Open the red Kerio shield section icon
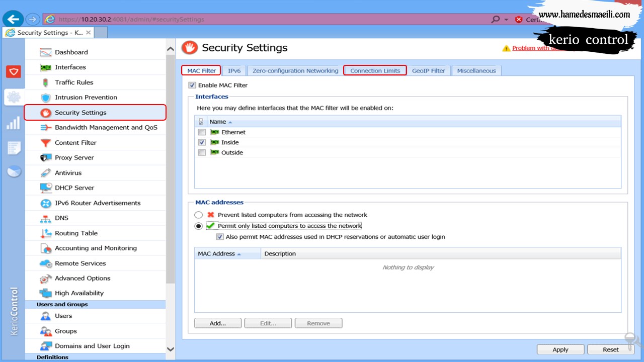Image resolution: width=644 pixels, height=362 pixels. click(14, 72)
